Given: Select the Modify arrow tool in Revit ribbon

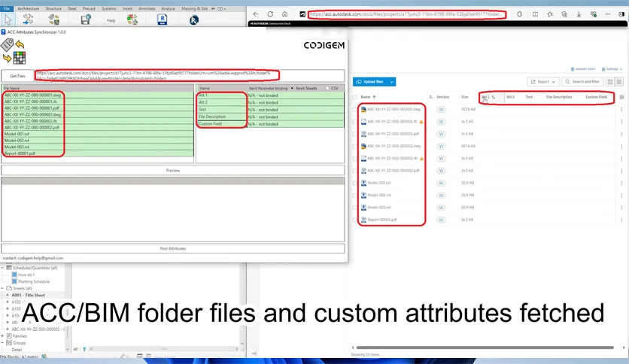Looking at the screenshot, I should (8, 20).
